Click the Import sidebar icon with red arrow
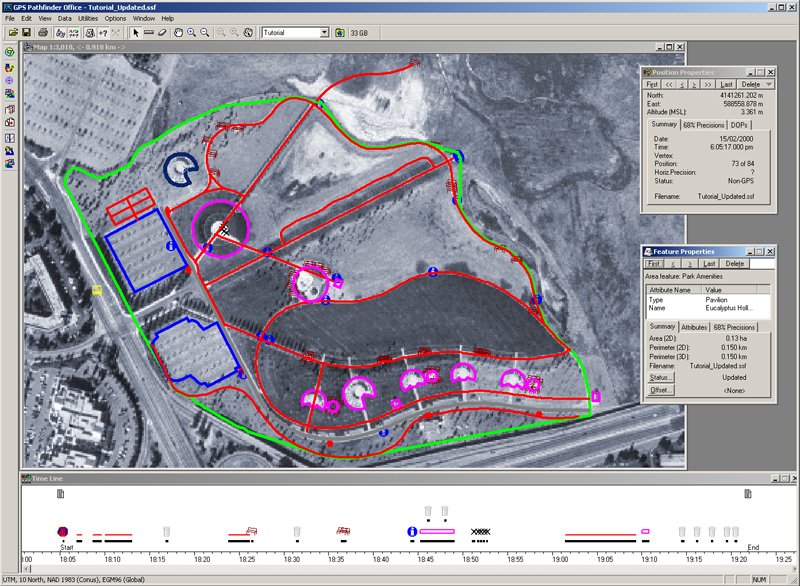800x586 pixels. 10,122
